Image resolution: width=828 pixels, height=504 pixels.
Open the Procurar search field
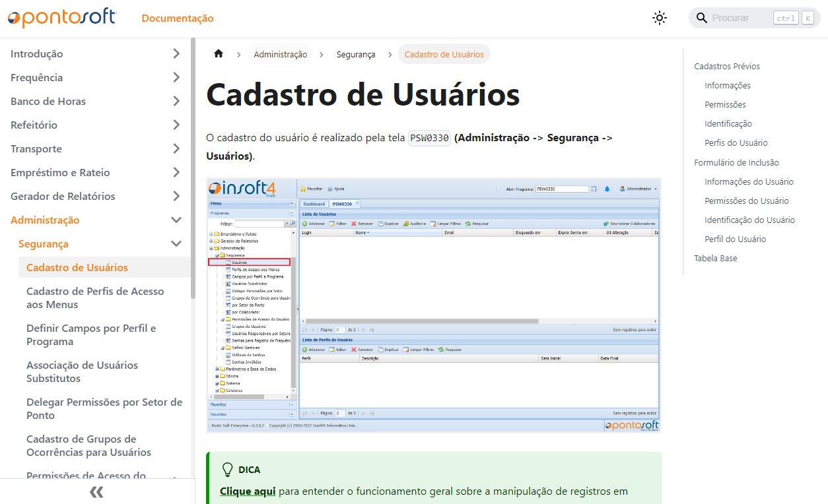tap(755, 18)
